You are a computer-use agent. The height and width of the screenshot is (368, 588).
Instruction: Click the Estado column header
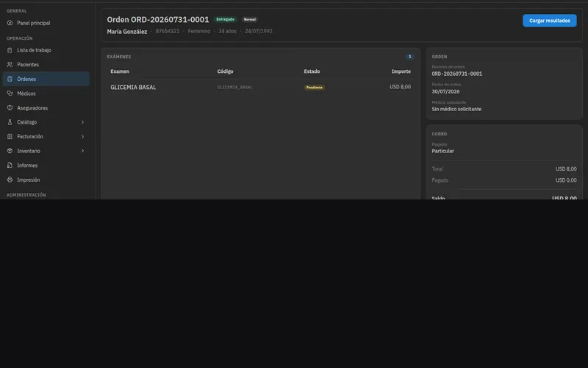pyautogui.click(x=312, y=71)
